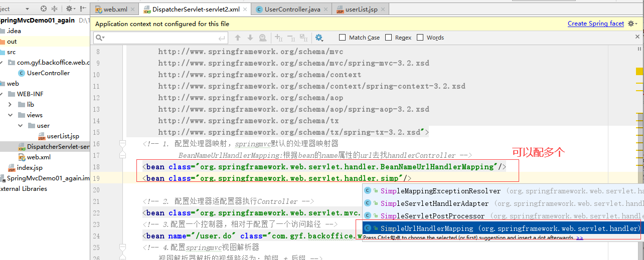Switch to the web.xml tab

(115, 10)
